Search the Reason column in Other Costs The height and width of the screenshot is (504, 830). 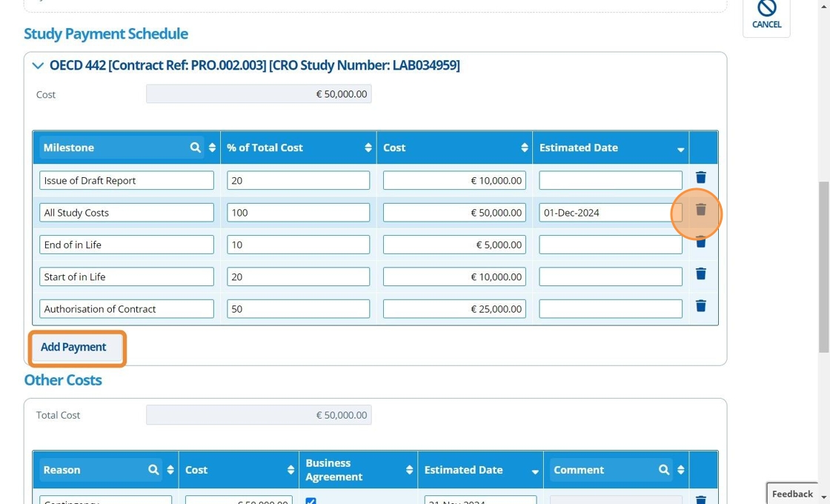(153, 470)
